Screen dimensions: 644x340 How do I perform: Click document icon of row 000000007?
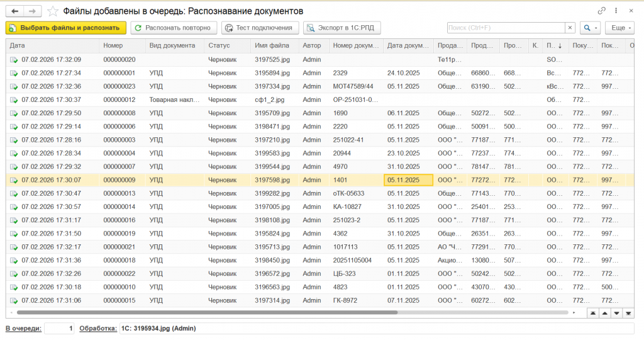click(x=14, y=167)
